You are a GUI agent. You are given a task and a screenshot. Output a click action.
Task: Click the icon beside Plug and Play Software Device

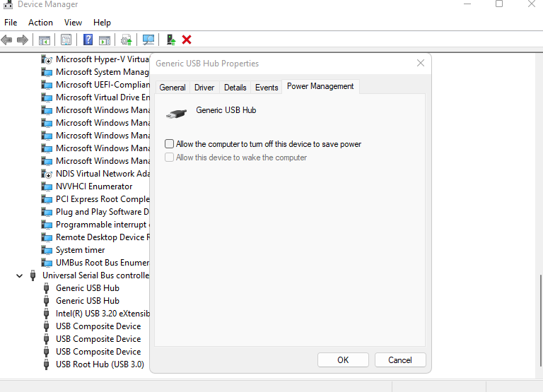(x=47, y=212)
